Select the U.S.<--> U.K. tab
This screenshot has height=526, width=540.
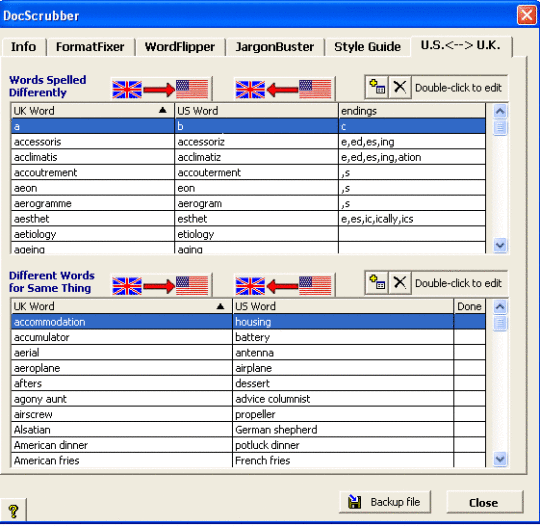point(461,45)
